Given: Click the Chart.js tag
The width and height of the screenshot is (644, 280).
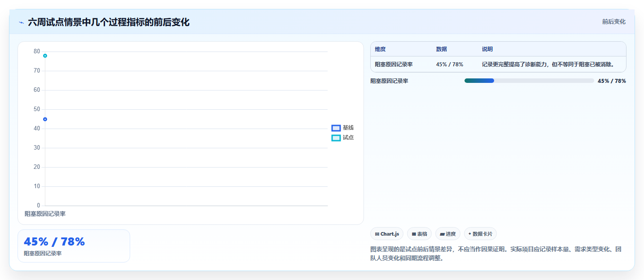Looking at the screenshot, I should [x=386, y=234].
